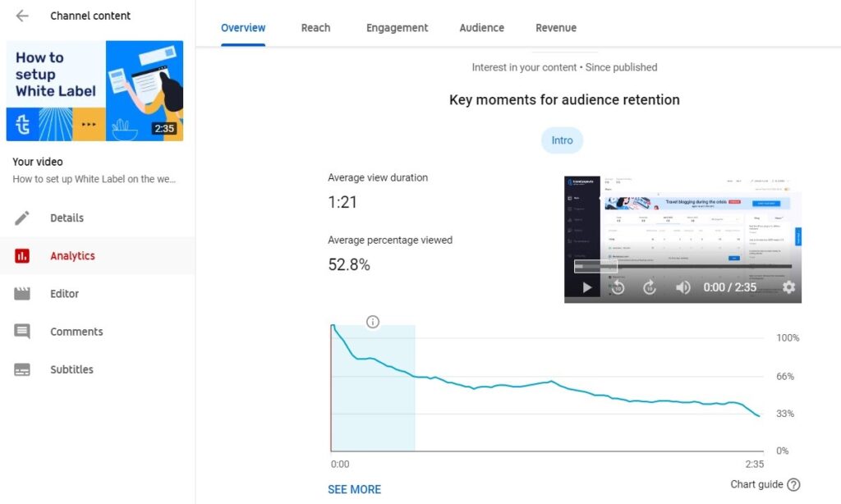
Task: Select the Intro key moment chip
Action: point(562,140)
